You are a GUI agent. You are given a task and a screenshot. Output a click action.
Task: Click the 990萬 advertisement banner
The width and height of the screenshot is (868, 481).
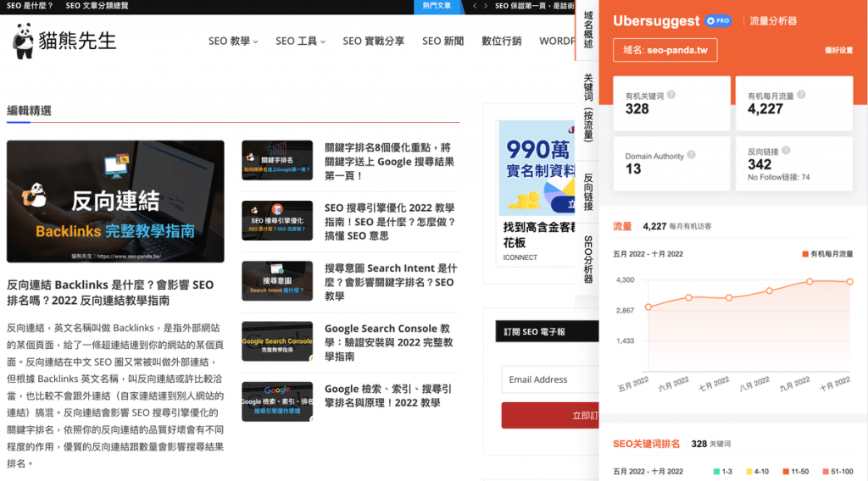537,168
